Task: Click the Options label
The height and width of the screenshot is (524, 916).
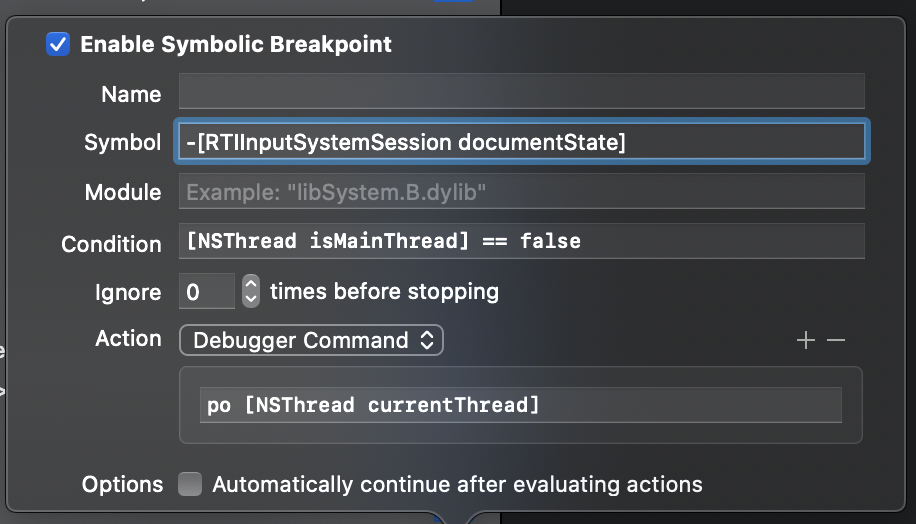Action: pos(122,485)
